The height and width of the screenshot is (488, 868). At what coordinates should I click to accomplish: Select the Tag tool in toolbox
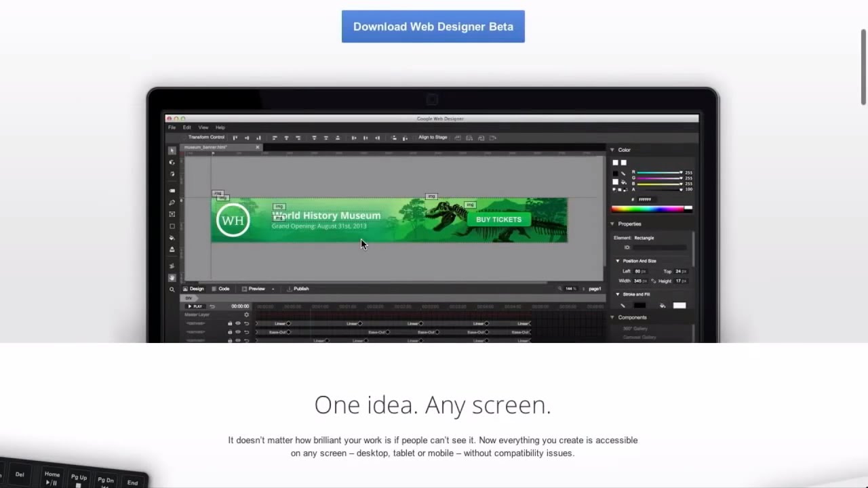pos(172,190)
